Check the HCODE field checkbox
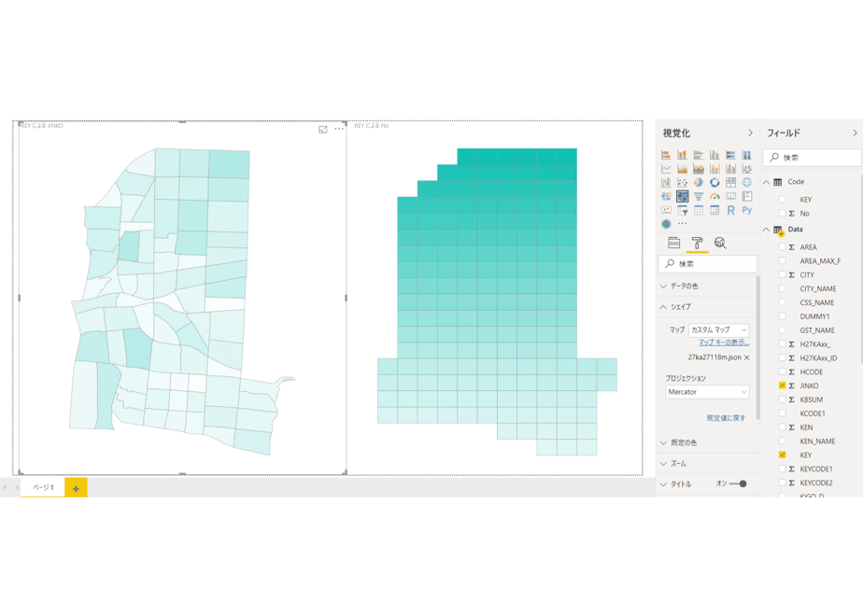This screenshot has height=616, width=863. (x=782, y=371)
